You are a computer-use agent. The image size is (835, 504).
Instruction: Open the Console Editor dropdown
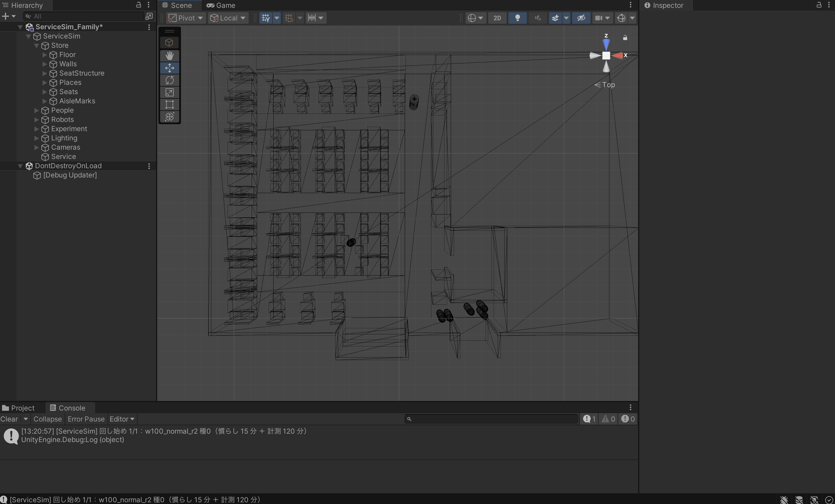[122, 419]
